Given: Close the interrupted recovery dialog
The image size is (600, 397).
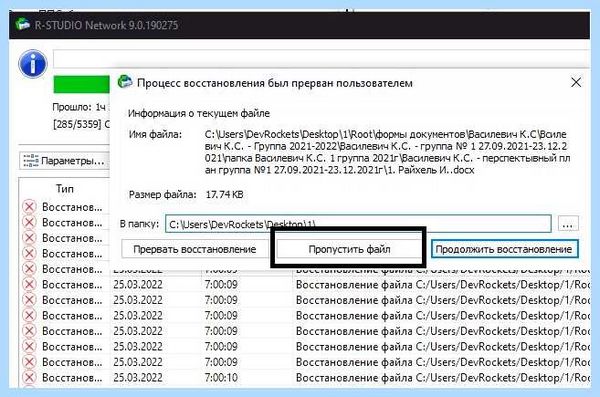Looking at the screenshot, I should (576, 82).
